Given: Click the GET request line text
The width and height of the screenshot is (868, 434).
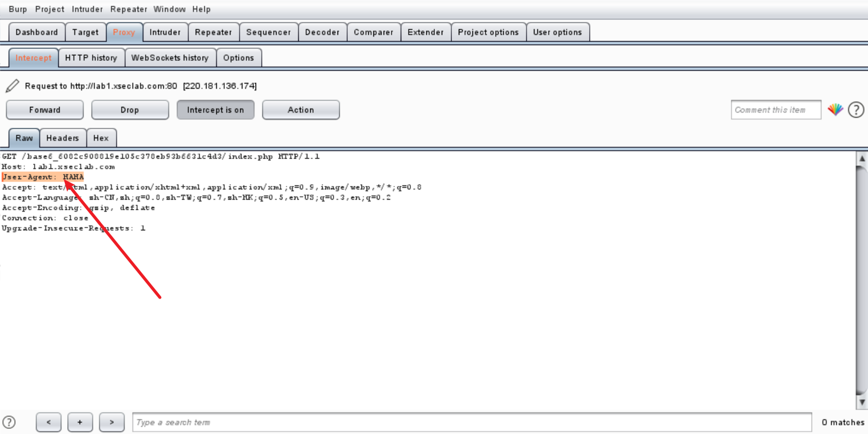Looking at the screenshot, I should pyautogui.click(x=161, y=156).
